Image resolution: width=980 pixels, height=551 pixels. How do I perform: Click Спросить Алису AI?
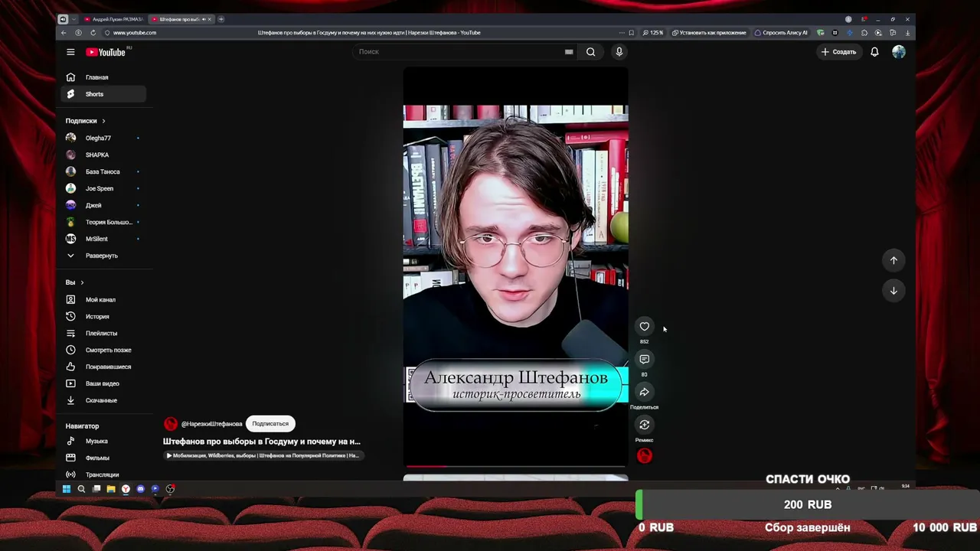781,33
